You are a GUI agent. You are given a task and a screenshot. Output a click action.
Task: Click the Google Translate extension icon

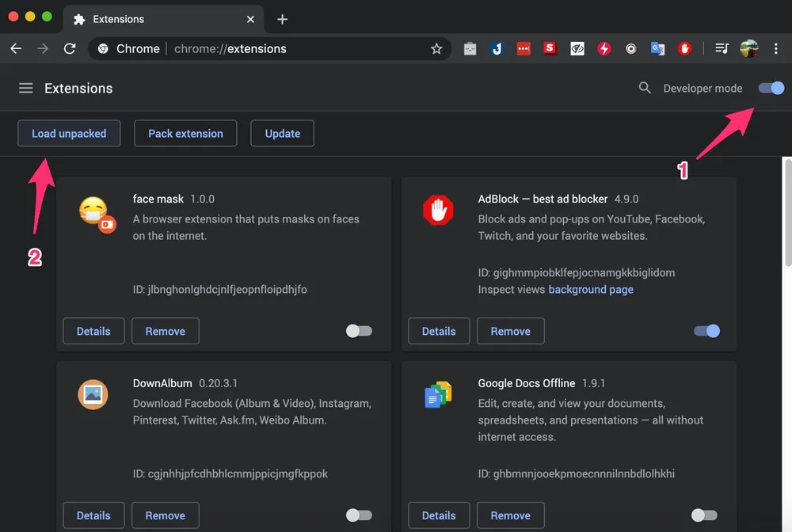pos(657,49)
